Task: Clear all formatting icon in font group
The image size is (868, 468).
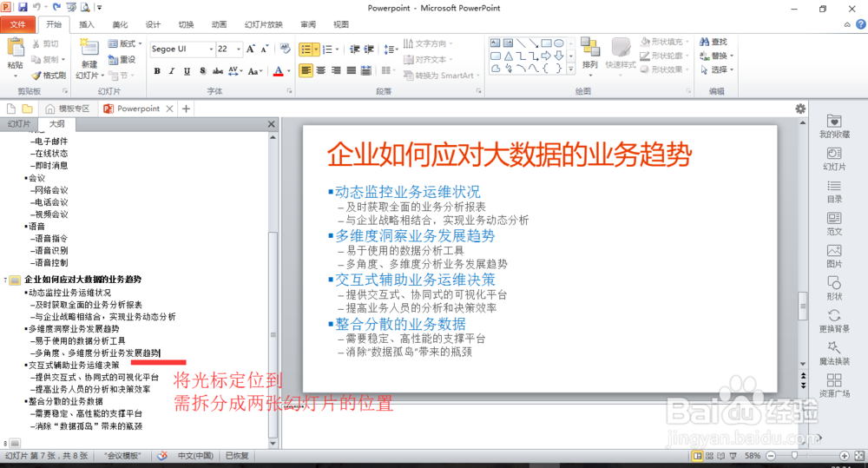Action: pos(285,49)
